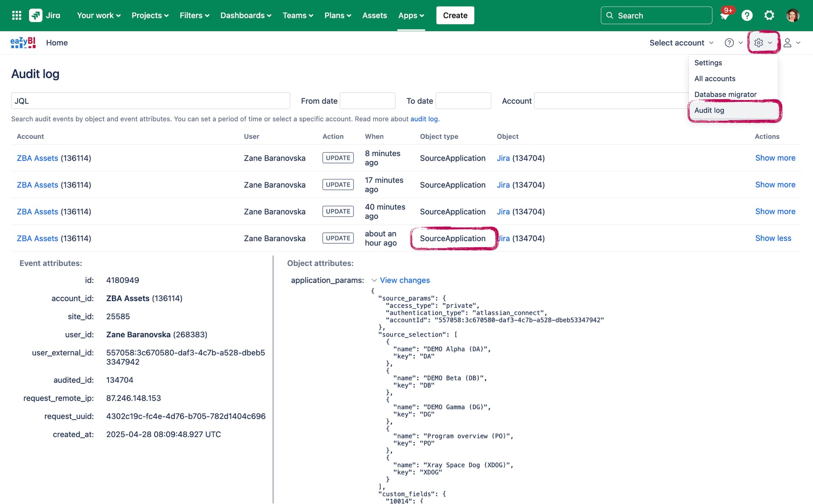Open Assets in the Jira navigation
The height and width of the screenshot is (504, 813).
coord(374,15)
